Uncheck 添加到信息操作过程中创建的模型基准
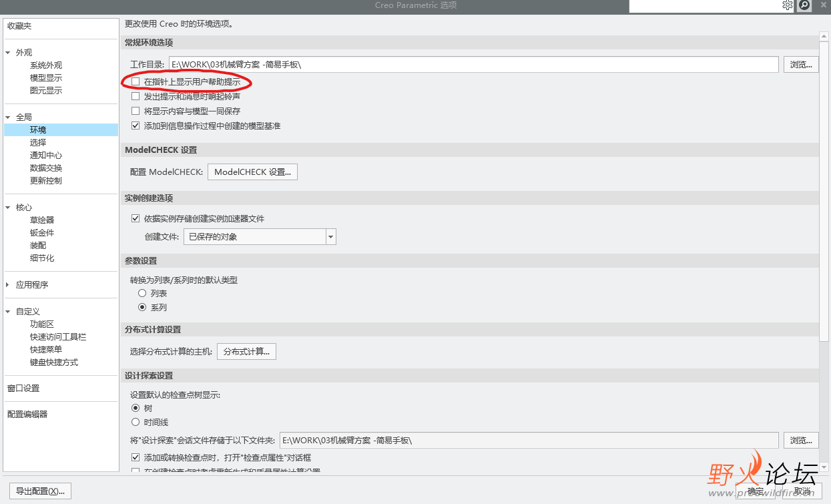The height and width of the screenshot is (504, 831). pyautogui.click(x=135, y=125)
